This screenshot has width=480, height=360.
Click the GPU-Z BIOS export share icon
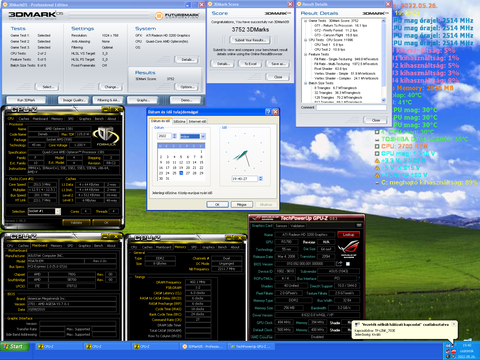(339, 264)
